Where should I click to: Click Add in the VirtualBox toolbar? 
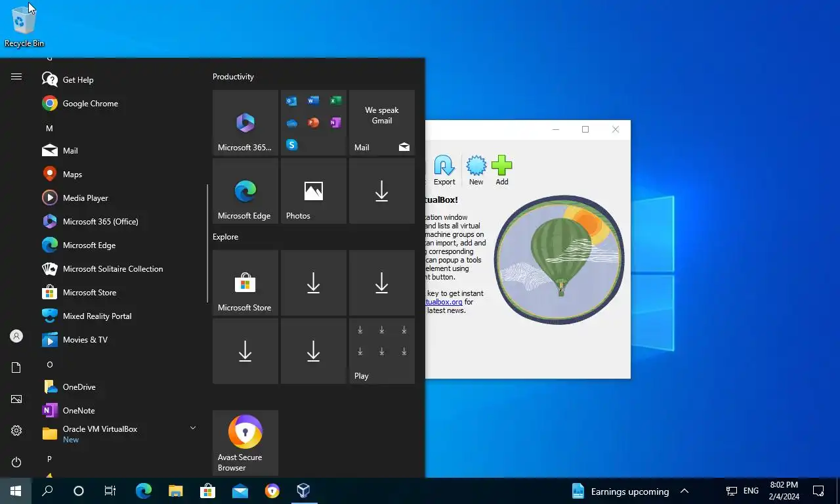pyautogui.click(x=502, y=171)
